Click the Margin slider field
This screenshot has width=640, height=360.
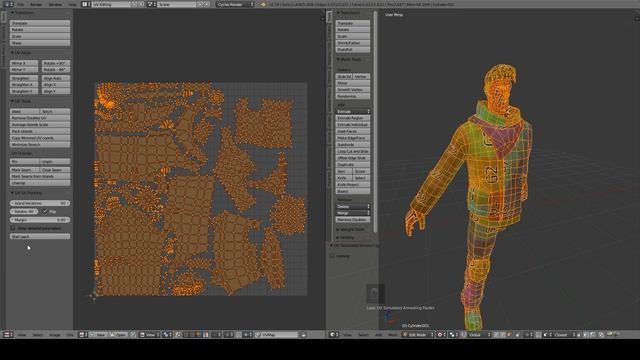click(x=40, y=220)
